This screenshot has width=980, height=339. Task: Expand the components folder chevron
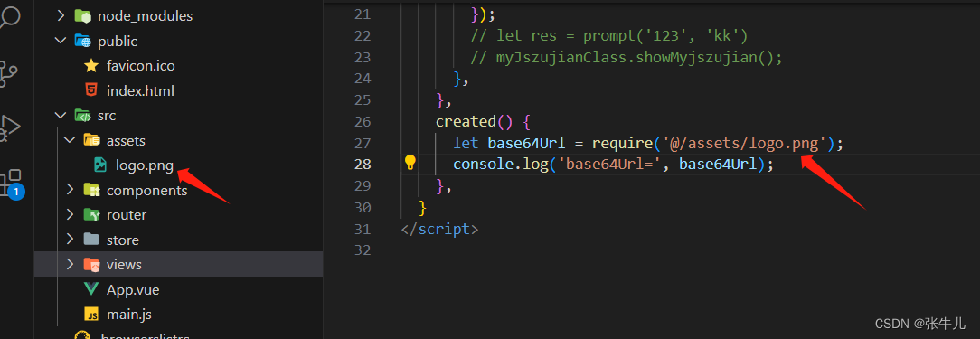coord(70,190)
